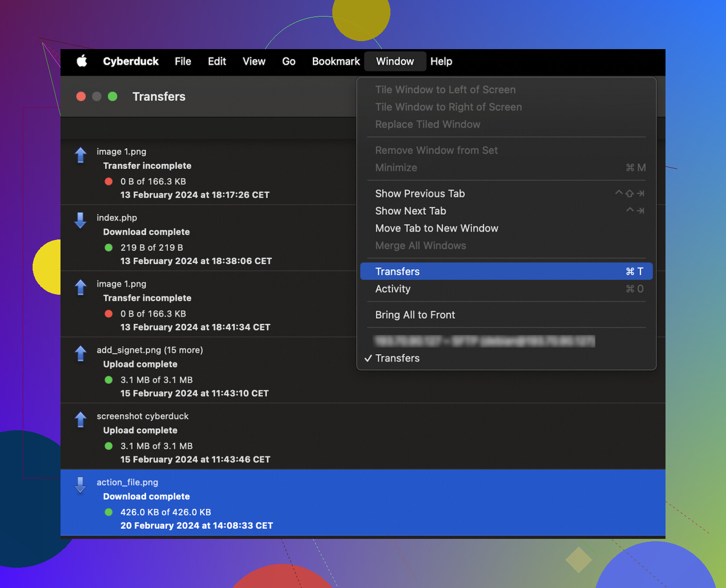Screen dimensions: 726x588
Task: Choose highlighted Transfers menu item
Action: (506, 271)
